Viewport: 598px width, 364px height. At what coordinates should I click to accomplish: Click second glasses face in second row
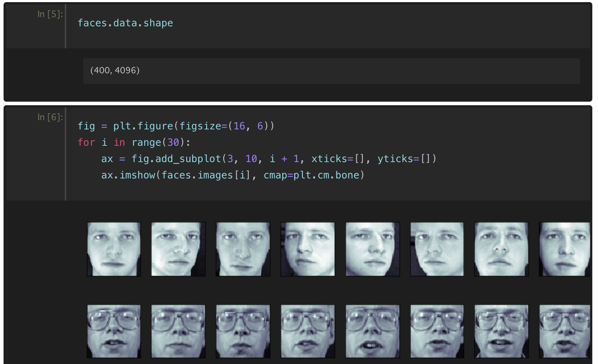click(x=178, y=331)
